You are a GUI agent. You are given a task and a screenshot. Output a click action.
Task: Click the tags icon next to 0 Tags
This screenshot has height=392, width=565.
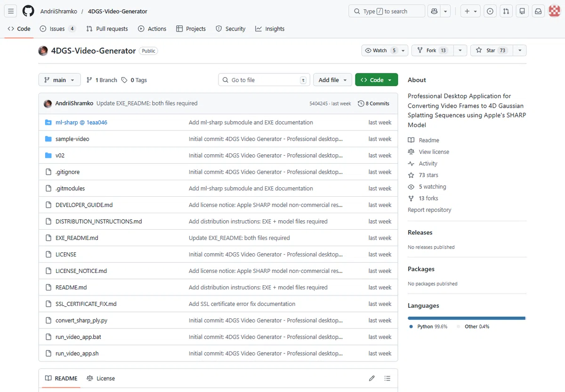pyautogui.click(x=124, y=80)
